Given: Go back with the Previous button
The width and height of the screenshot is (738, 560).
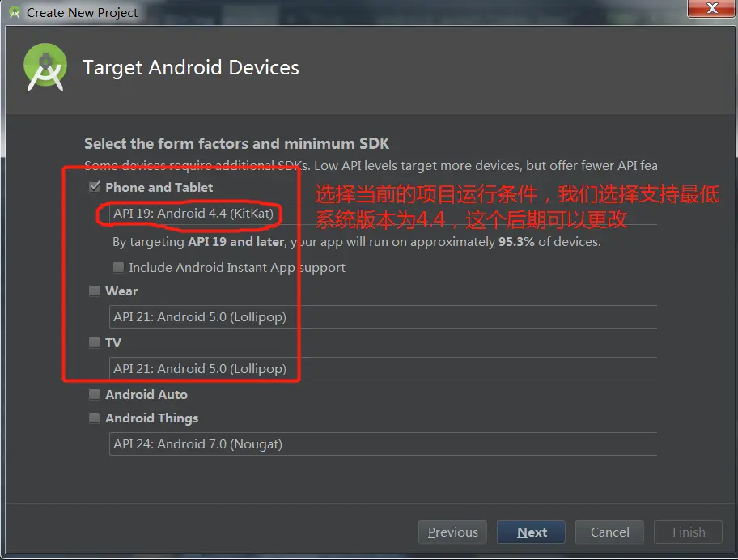Looking at the screenshot, I should [x=453, y=532].
